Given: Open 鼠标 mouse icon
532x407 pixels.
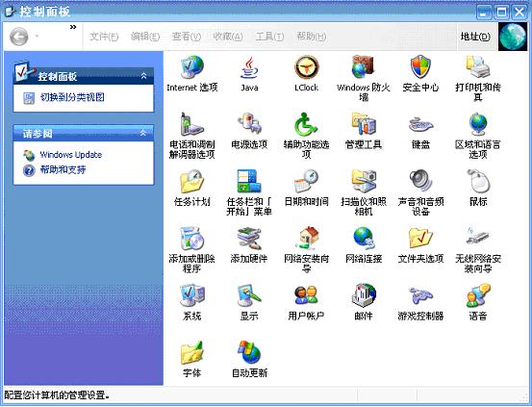Looking at the screenshot, I should point(478,181).
